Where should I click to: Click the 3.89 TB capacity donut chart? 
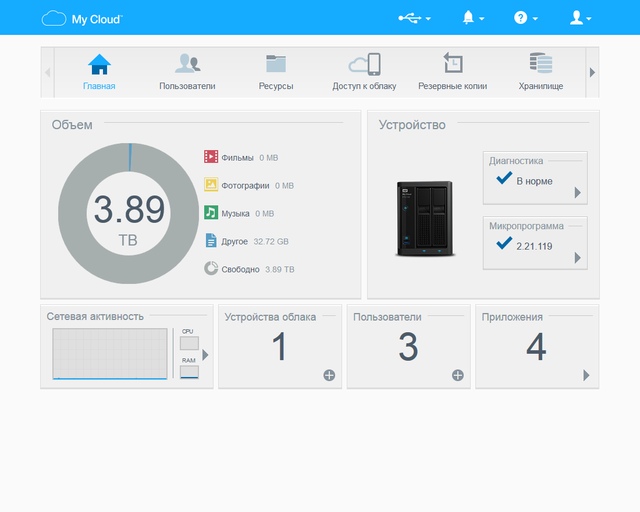(x=128, y=214)
